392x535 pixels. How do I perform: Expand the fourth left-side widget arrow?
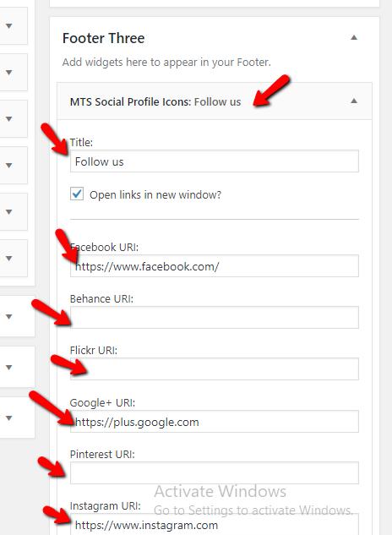click(9, 166)
